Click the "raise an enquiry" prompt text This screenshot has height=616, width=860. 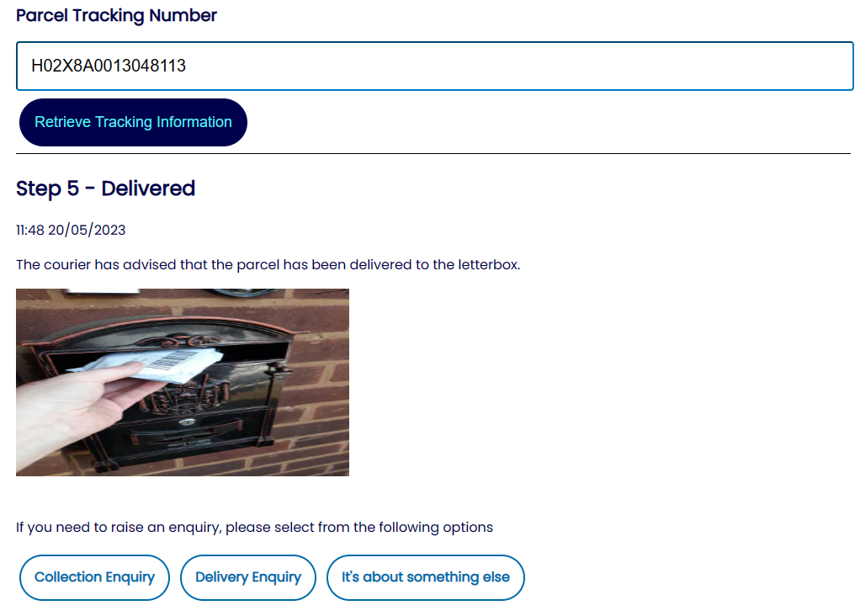coord(254,527)
